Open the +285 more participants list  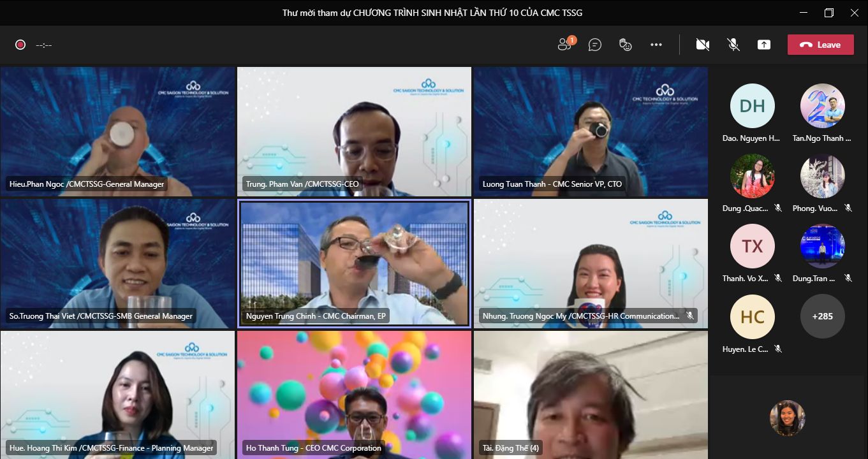(x=823, y=316)
